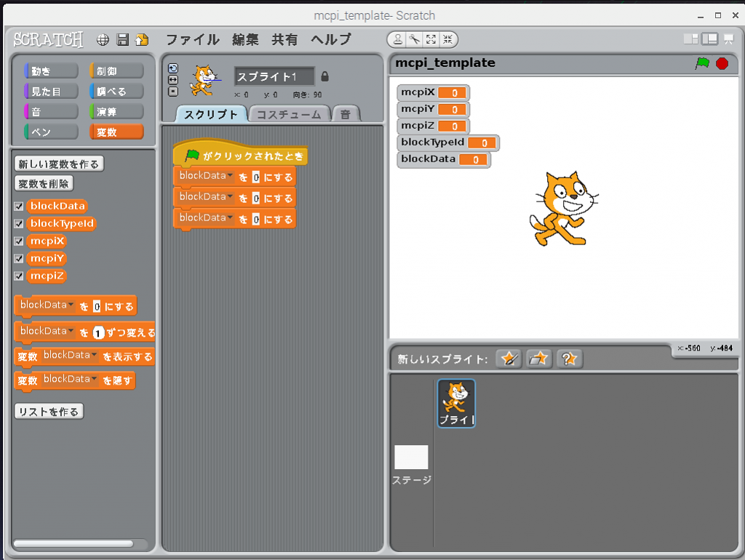Image resolution: width=745 pixels, height=560 pixels.
Task: Open the 共有 menu
Action: (x=284, y=39)
